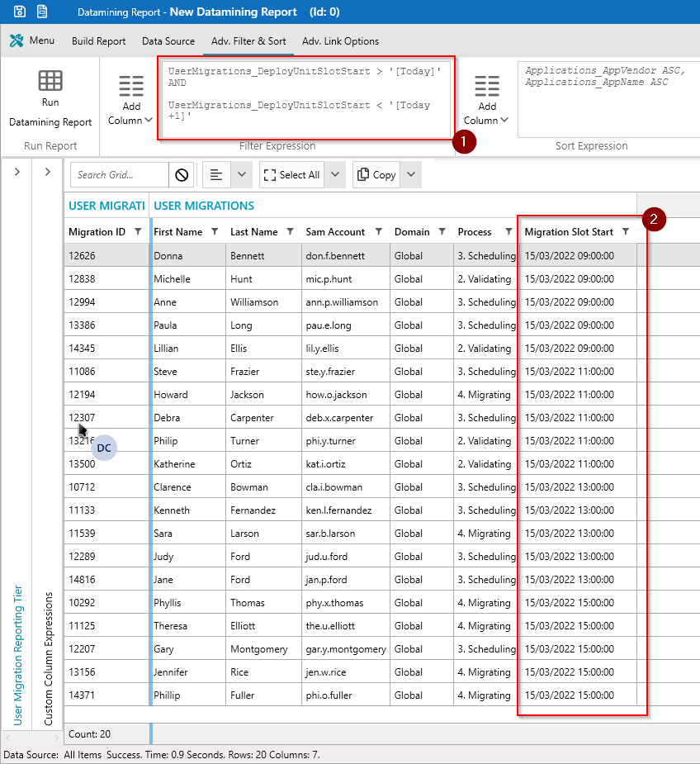Viewport: 700px width, 764px height.
Task: Select the Adv. Filter & Sort tab
Action: click(248, 41)
